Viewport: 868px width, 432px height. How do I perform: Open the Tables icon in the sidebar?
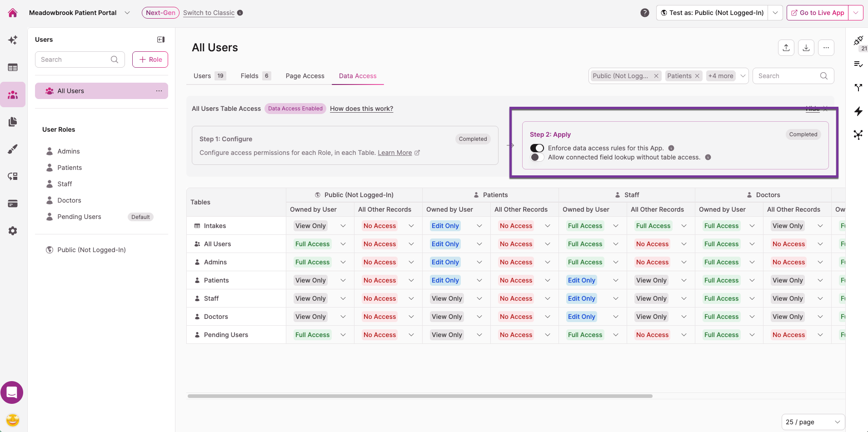click(13, 67)
